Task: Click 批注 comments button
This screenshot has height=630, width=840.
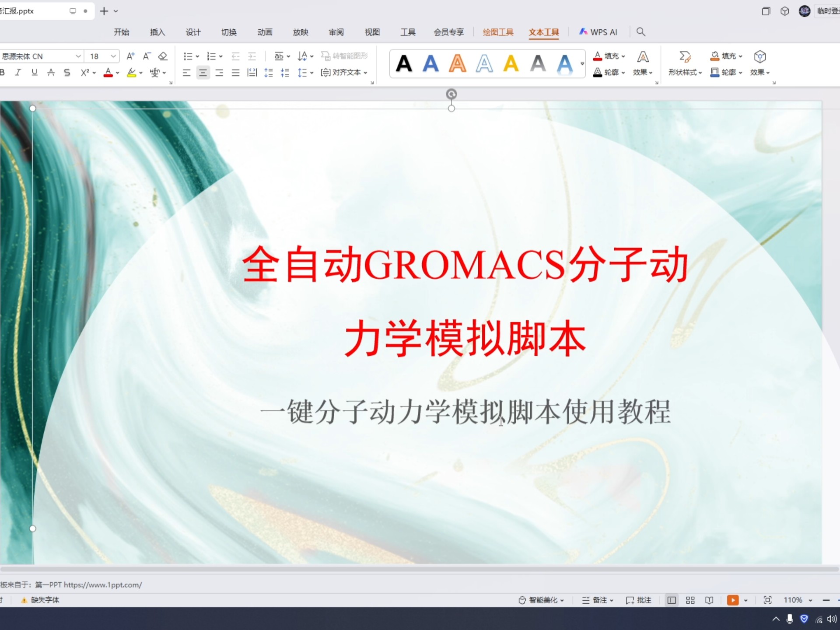Action: (639, 600)
